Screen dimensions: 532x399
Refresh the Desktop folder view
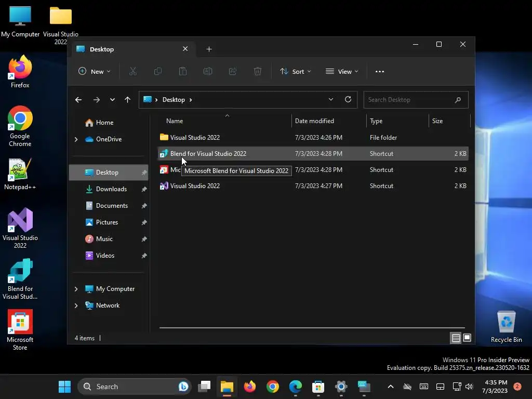[348, 99]
